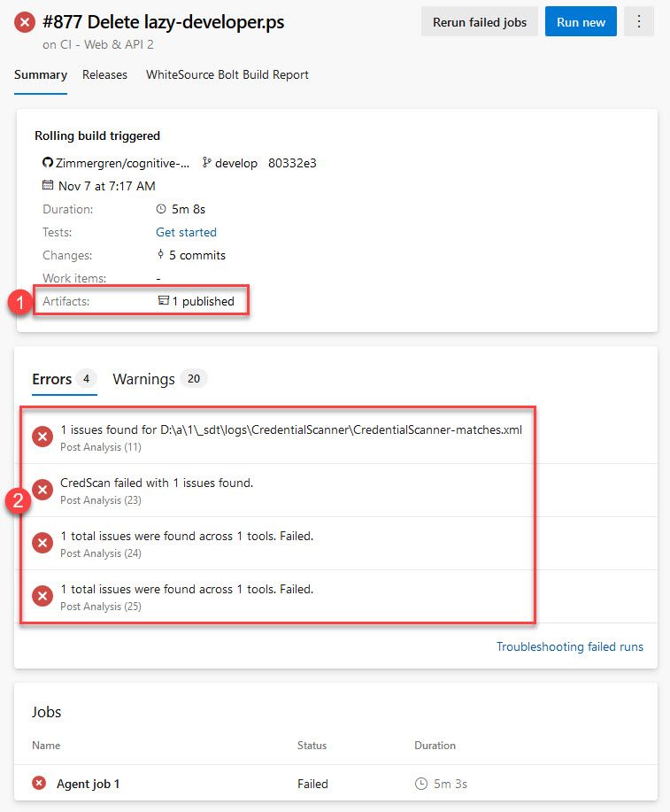This screenshot has width=670, height=812.
Task: Click the artifact icon beside 1 published
Action: tap(163, 301)
